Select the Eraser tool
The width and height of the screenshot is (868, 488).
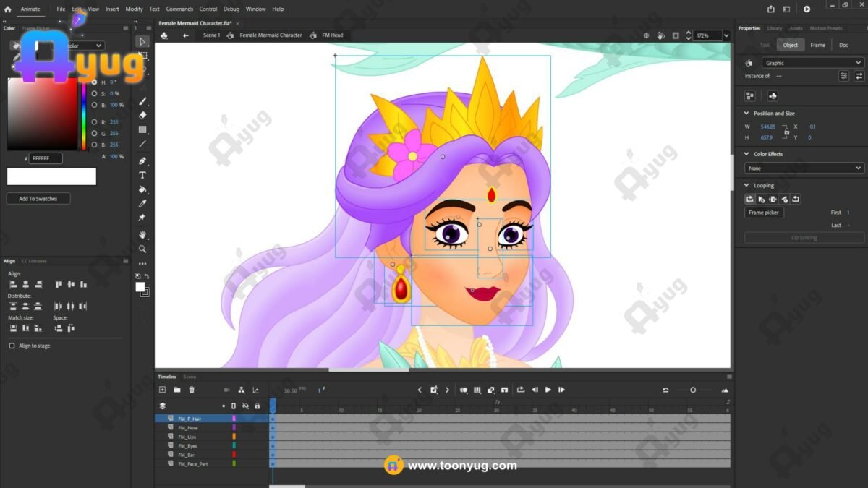142,115
